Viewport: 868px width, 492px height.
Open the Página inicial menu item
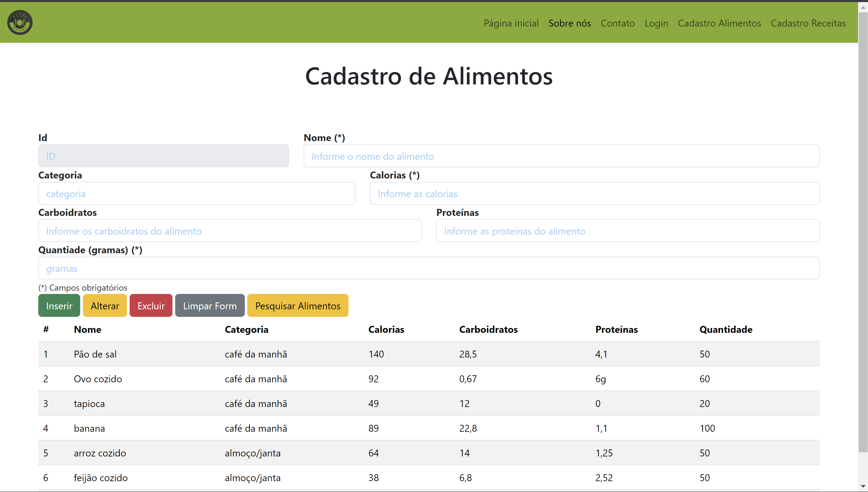[511, 23]
